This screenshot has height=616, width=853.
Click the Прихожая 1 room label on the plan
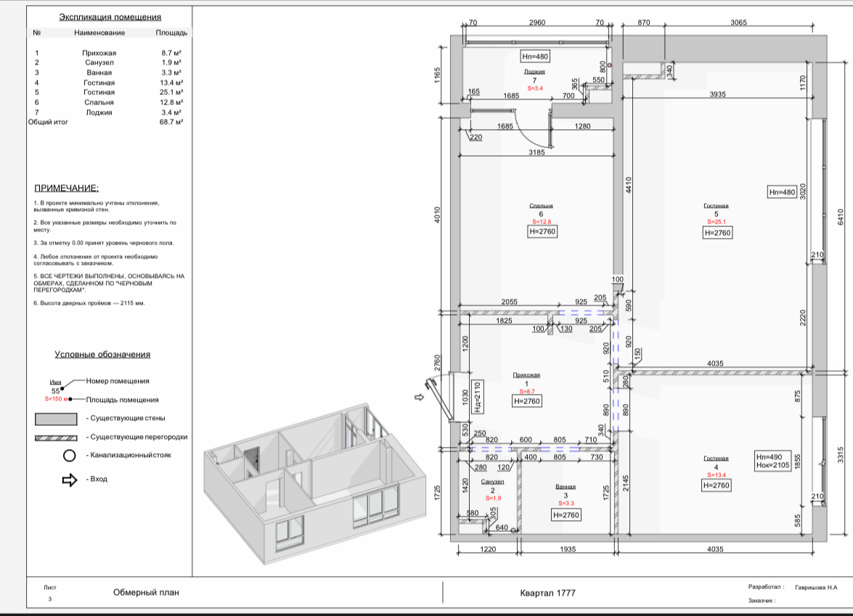pos(526,383)
